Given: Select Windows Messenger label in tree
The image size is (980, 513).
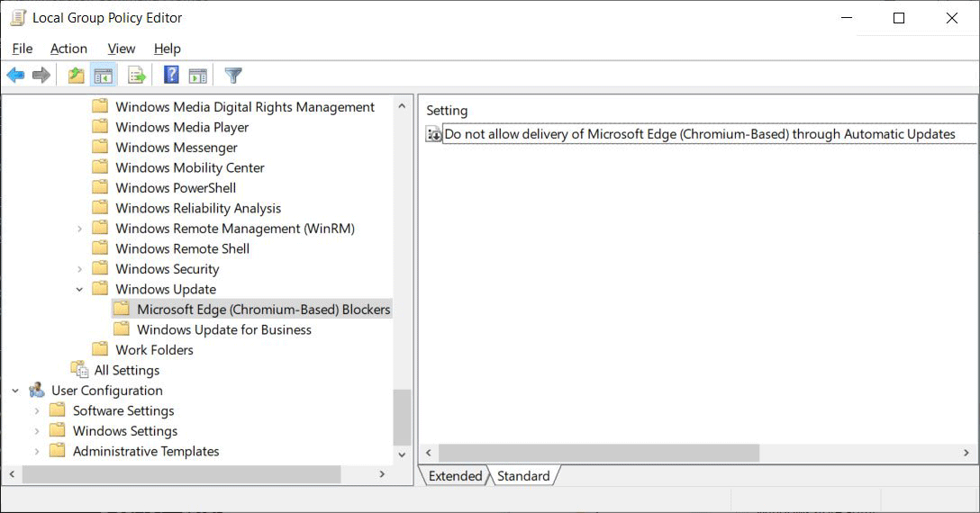Looking at the screenshot, I should click(177, 148).
